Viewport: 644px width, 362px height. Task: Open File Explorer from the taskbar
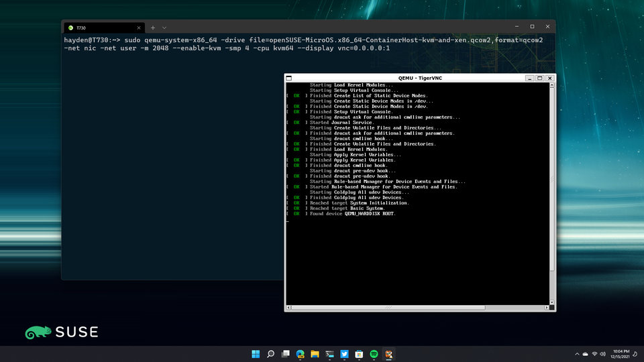[315, 353]
